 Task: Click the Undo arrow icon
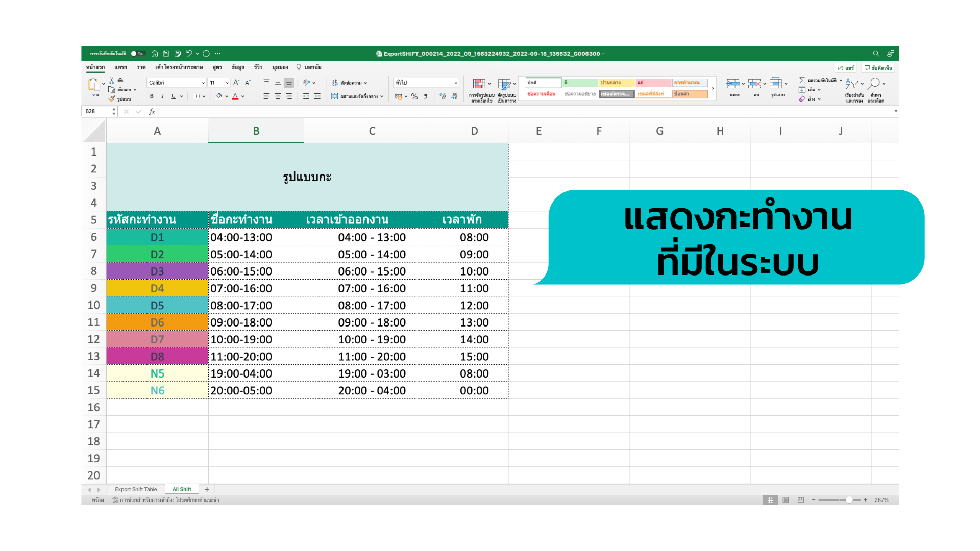coord(189,54)
